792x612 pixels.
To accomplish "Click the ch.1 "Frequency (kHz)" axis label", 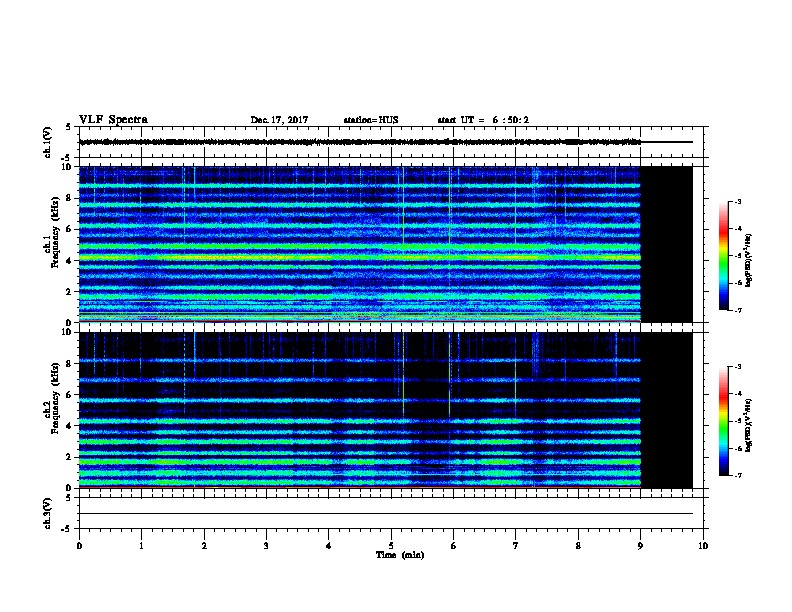I will (x=56, y=232).
